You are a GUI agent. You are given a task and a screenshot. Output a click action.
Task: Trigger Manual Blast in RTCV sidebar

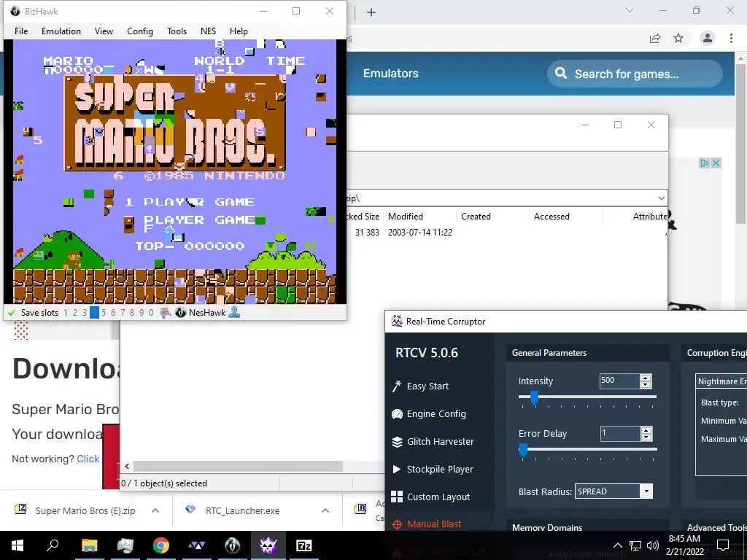point(426,524)
